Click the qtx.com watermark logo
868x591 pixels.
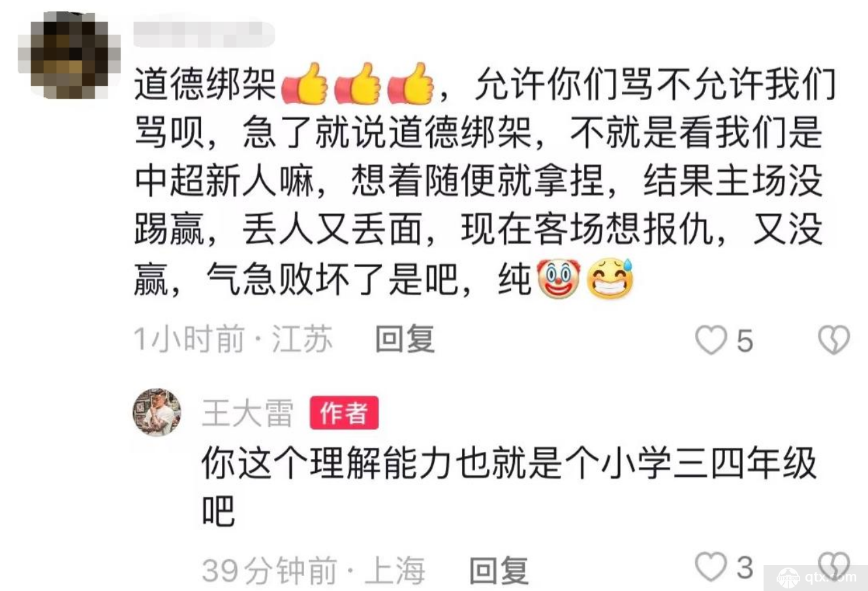816,577
